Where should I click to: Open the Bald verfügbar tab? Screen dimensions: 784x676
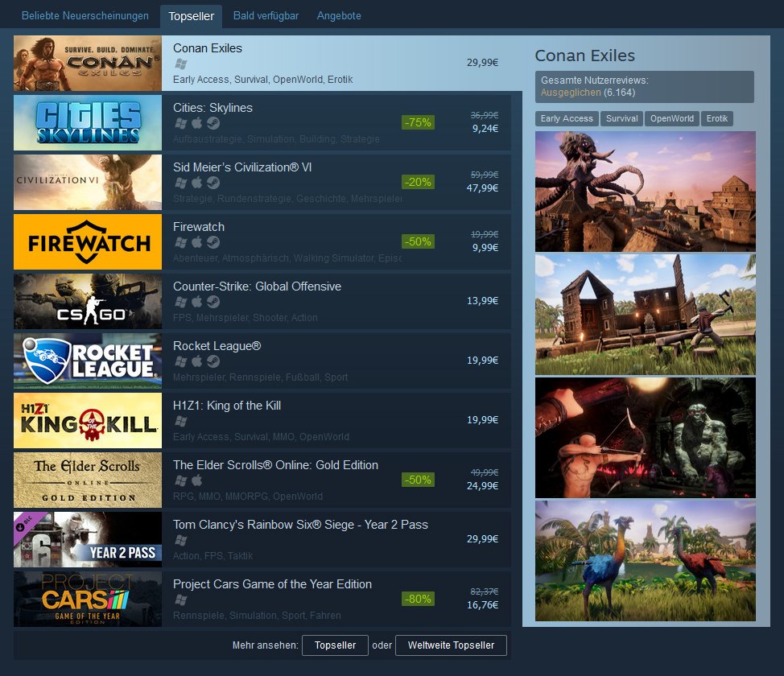tap(266, 15)
